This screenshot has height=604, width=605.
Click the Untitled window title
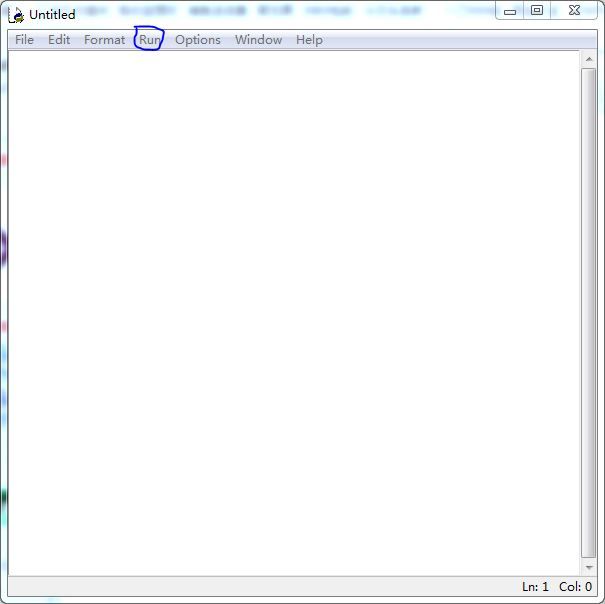tap(52, 15)
